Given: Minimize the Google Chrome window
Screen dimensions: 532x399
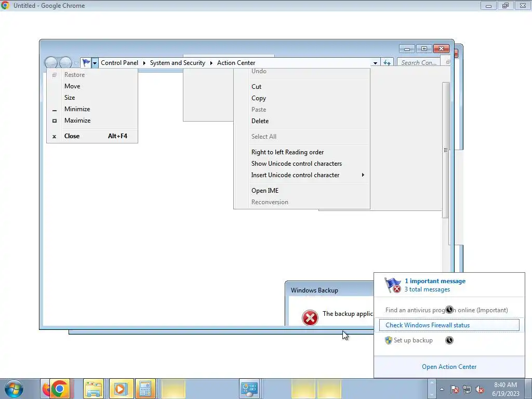Looking at the screenshot, I should coord(488,5).
